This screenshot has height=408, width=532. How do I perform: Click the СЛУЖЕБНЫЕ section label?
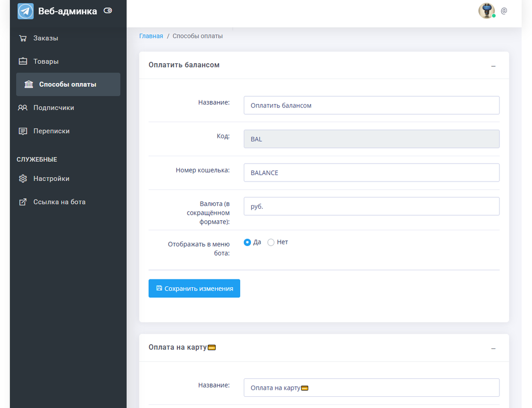click(37, 160)
